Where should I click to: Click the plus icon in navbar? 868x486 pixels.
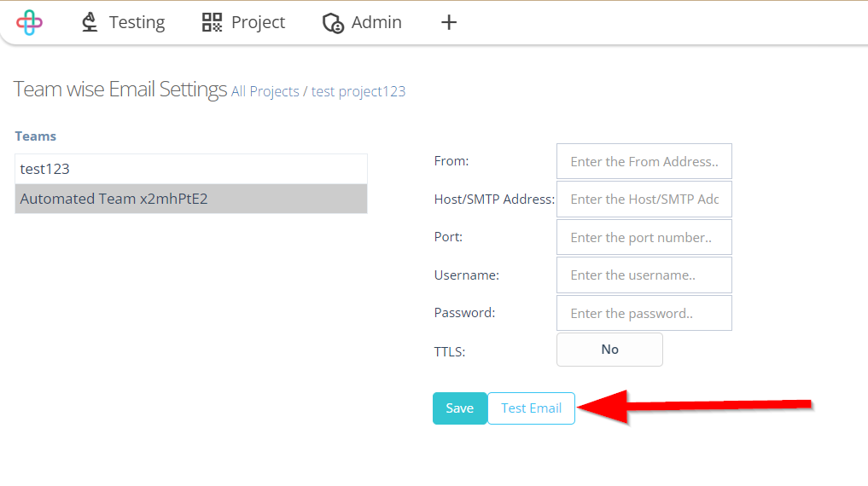click(449, 22)
